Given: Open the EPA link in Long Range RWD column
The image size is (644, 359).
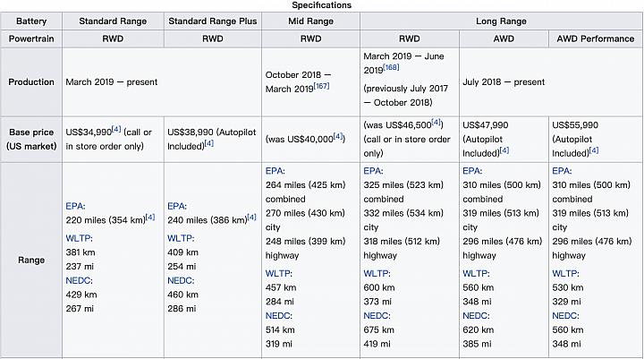Looking at the screenshot, I should pos(372,171).
